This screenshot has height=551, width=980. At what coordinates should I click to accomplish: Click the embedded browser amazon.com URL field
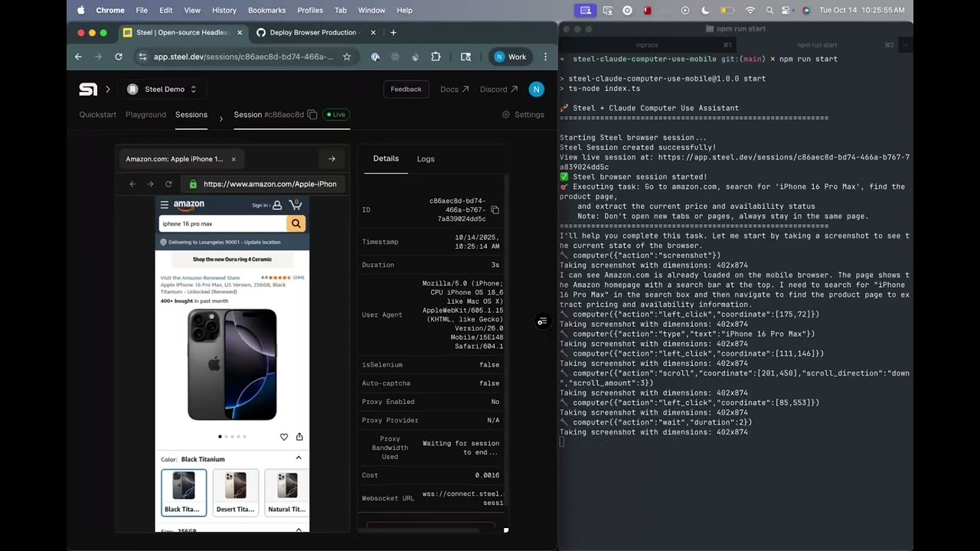pos(264,184)
